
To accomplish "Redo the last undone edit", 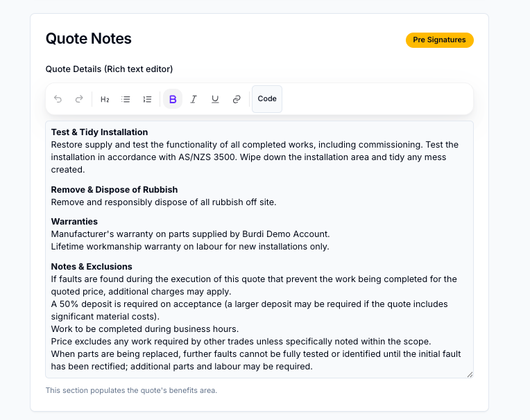I will coord(79,99).
